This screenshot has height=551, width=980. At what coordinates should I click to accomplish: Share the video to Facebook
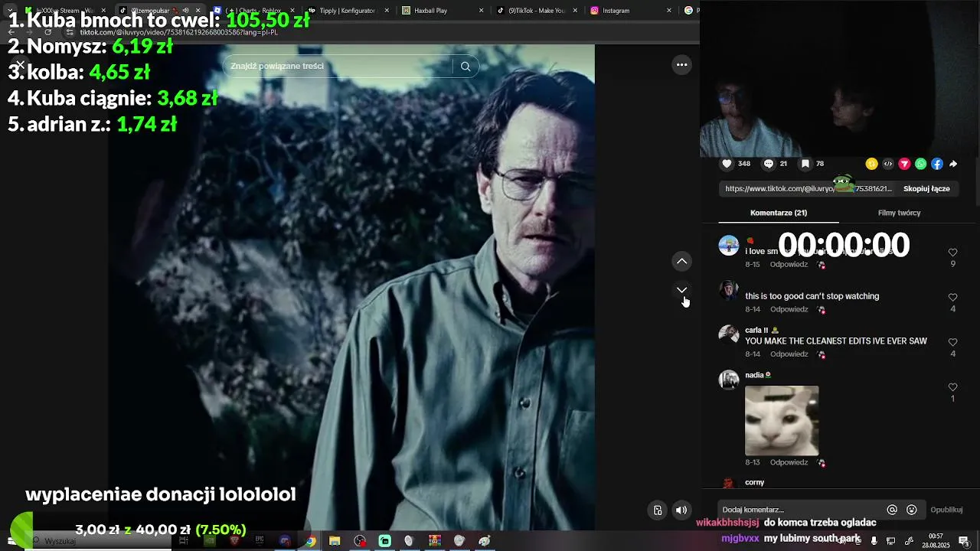click(x=937, y=164)
